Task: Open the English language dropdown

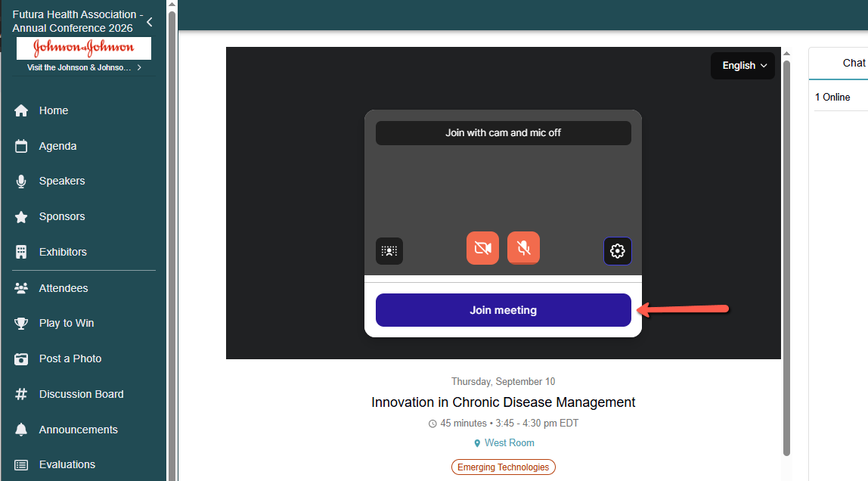Action: pos(742,66)
